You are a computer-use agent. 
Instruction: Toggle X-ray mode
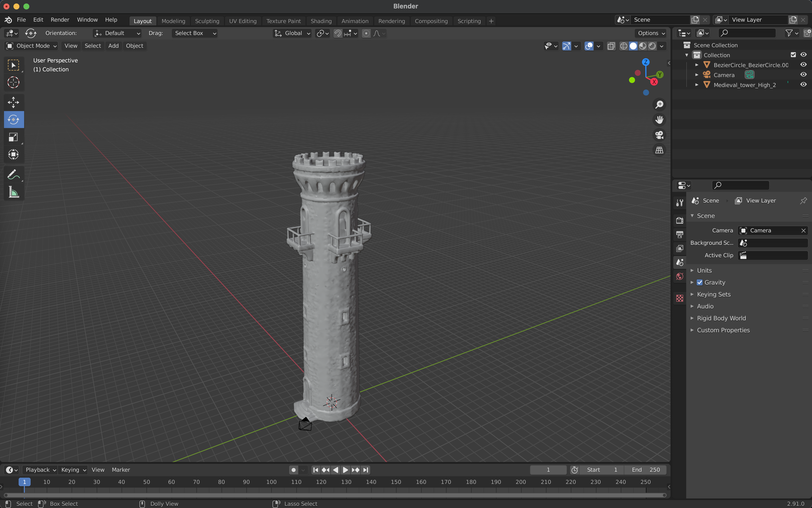(x=611, y=46)
